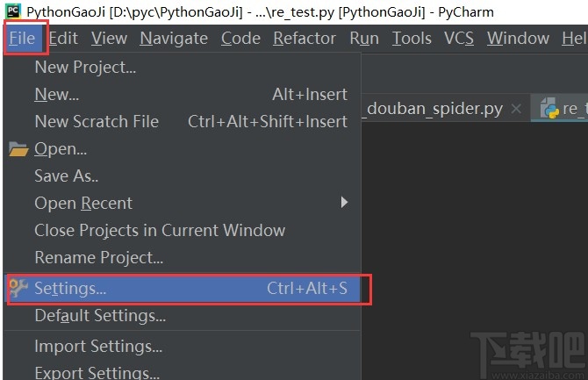Select New Scratch File menu entry
The height and width of the screenshot is (380, 588).
pos(97,121)
